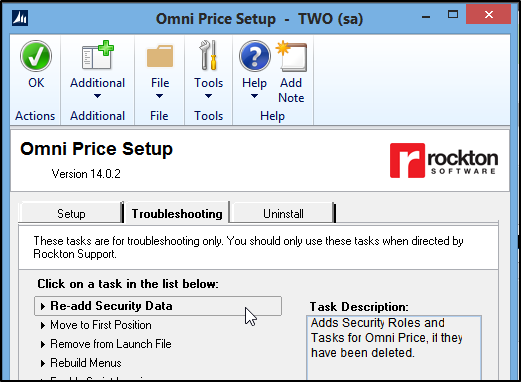Expand the Additional dropdown arrow
The image size is (521, 382).
[x=97, y=96]
